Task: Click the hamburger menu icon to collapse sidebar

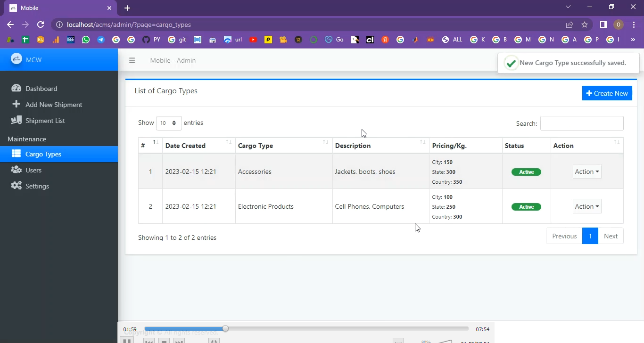Action: coord(132,60)
